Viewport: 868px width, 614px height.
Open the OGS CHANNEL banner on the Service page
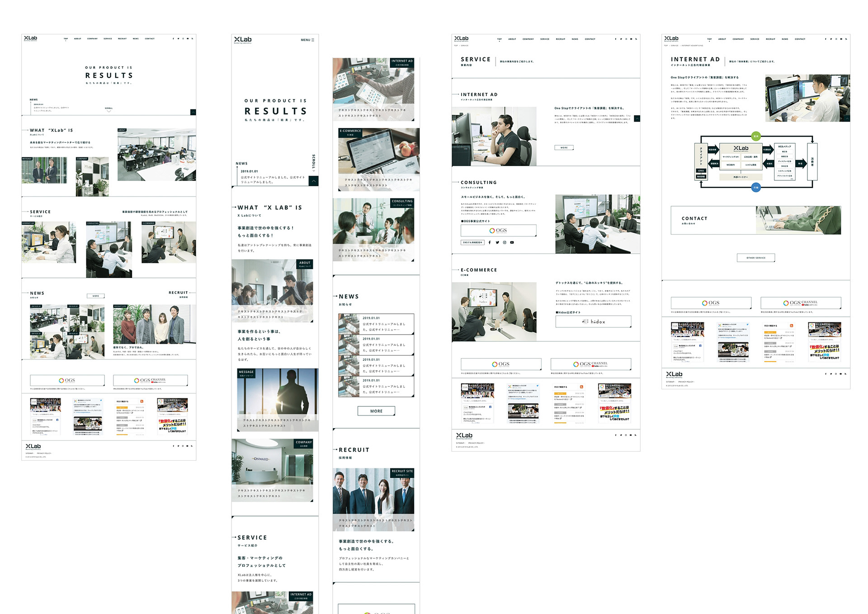[x=590, y=364]
